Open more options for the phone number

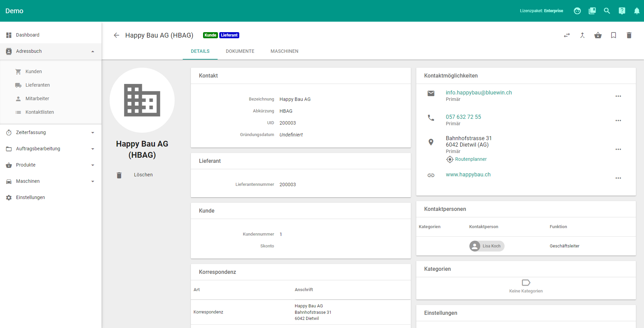[618, 121]
